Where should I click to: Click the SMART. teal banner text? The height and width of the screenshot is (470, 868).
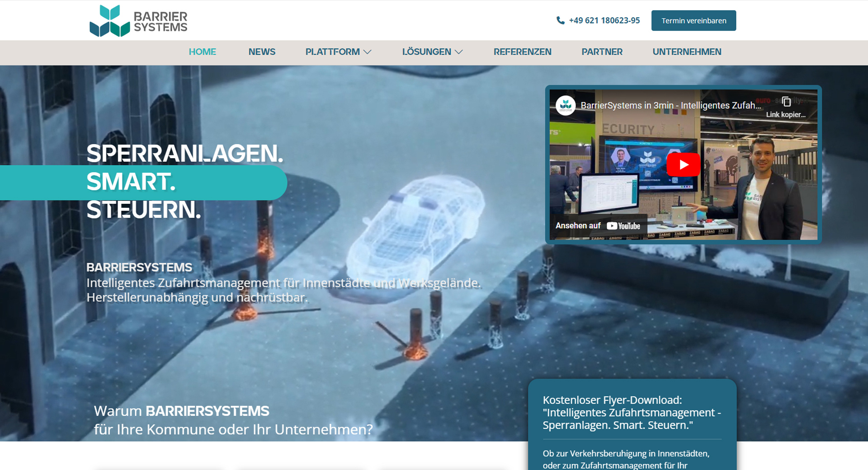pyautogui.click(x=131, y=182)
